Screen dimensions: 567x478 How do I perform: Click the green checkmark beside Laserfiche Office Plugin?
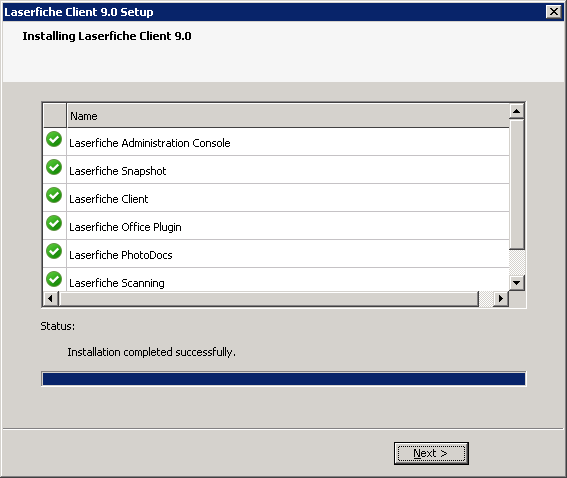point(54,223)
